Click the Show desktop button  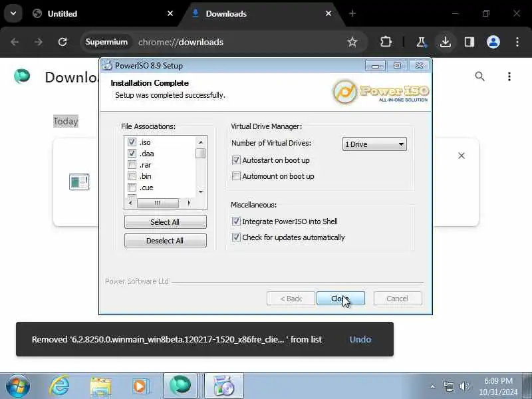pyautogui.click(x=527, y=386)
